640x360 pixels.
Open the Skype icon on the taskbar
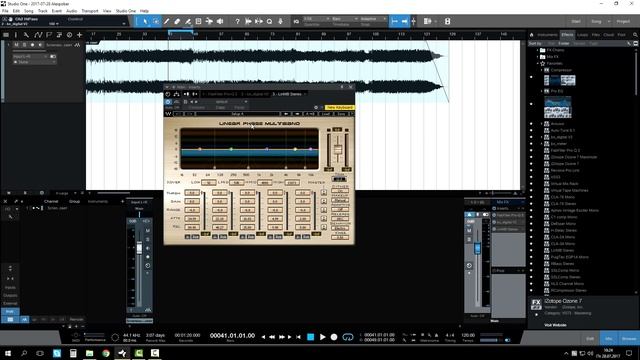[57, 353]
